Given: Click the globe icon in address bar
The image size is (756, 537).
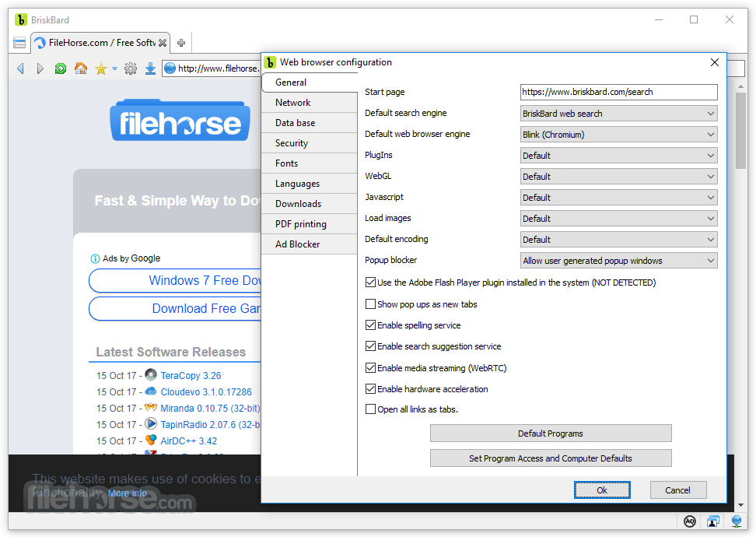Looking at the screenshot, I should pos(170,68).
